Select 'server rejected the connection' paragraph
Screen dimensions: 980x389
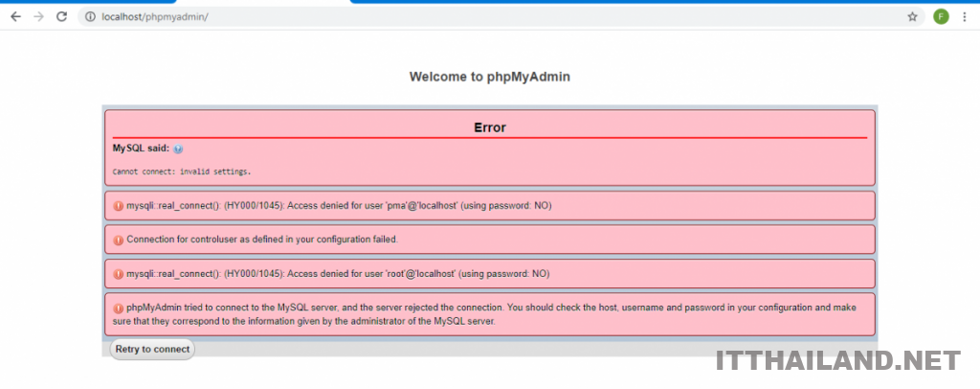485,314
